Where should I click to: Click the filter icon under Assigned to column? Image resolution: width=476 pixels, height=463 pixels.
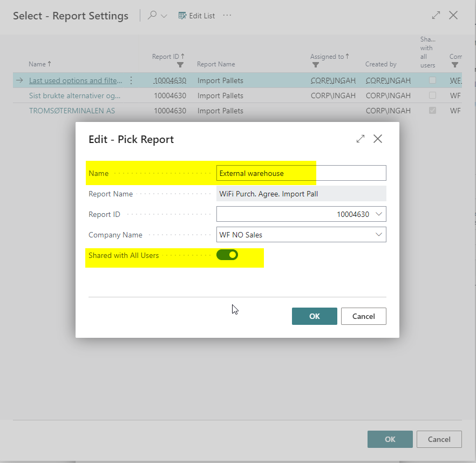coord(315,65)
